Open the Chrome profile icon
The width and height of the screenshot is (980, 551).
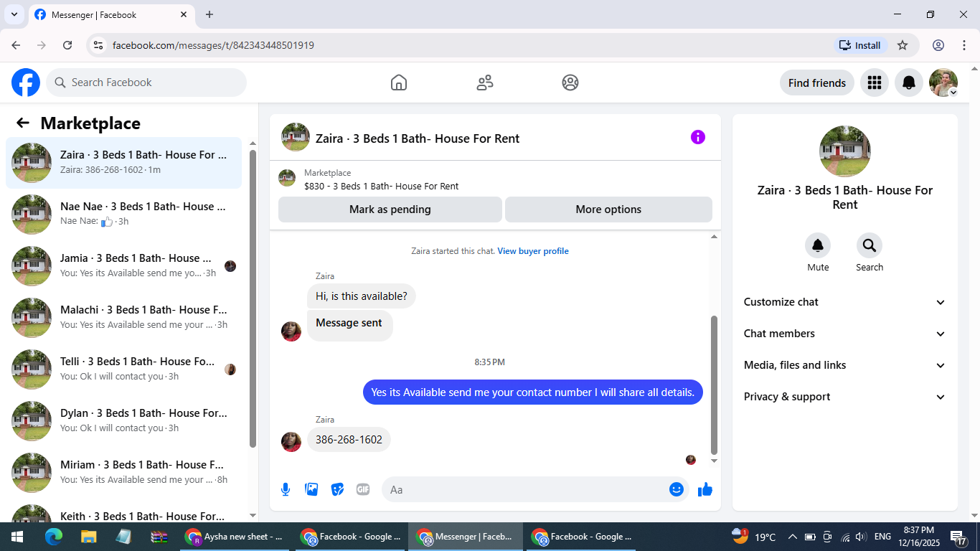point(938,45)
